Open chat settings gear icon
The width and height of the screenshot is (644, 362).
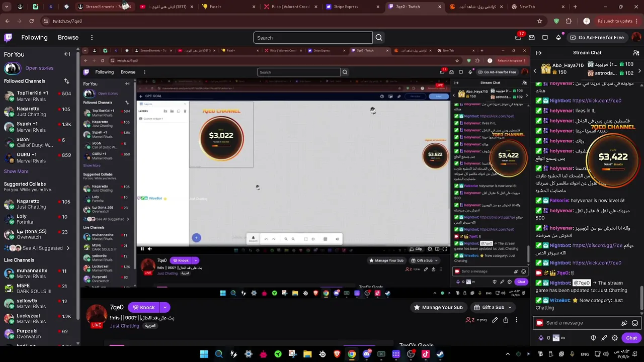click(615, 338)
